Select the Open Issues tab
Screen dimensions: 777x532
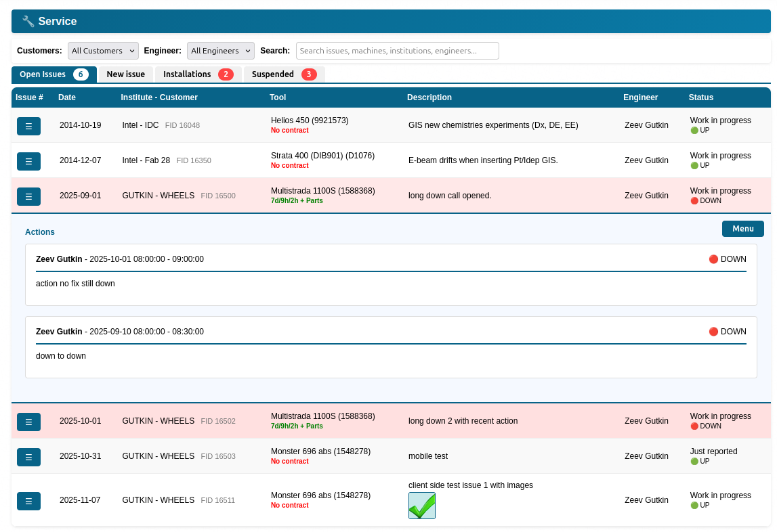[x=54, y=74]
